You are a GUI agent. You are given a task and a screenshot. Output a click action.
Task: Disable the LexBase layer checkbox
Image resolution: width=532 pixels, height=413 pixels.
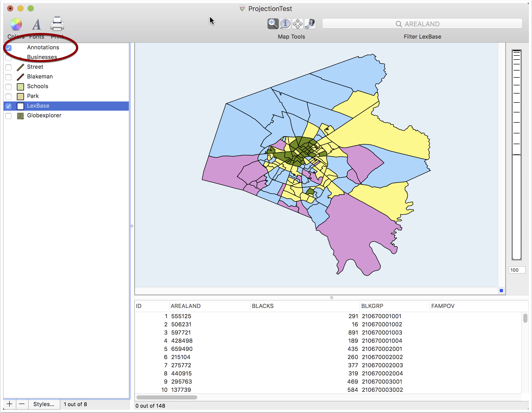(8, 106)
